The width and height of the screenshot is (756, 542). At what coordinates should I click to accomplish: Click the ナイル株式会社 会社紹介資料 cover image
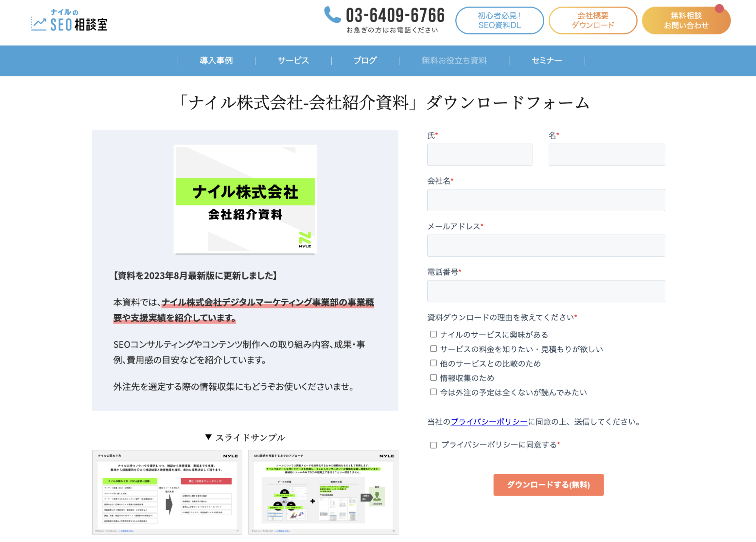click(245, 199)
